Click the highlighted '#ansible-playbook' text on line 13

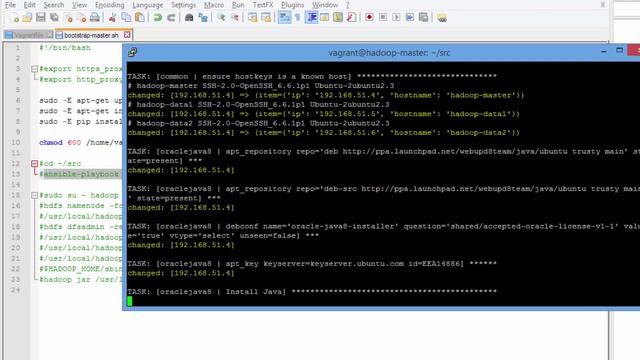coord(81,174)
